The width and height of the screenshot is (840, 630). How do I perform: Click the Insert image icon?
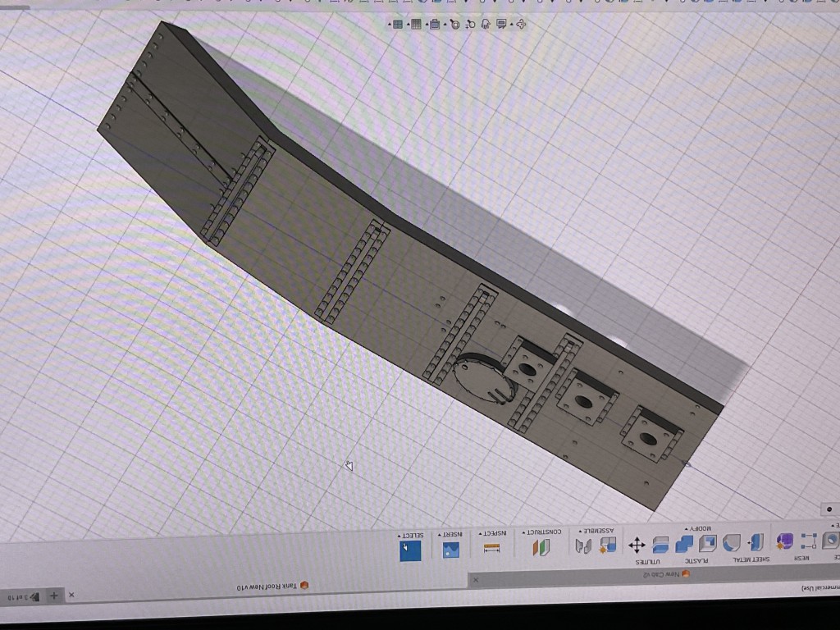[x=450, y=550]
